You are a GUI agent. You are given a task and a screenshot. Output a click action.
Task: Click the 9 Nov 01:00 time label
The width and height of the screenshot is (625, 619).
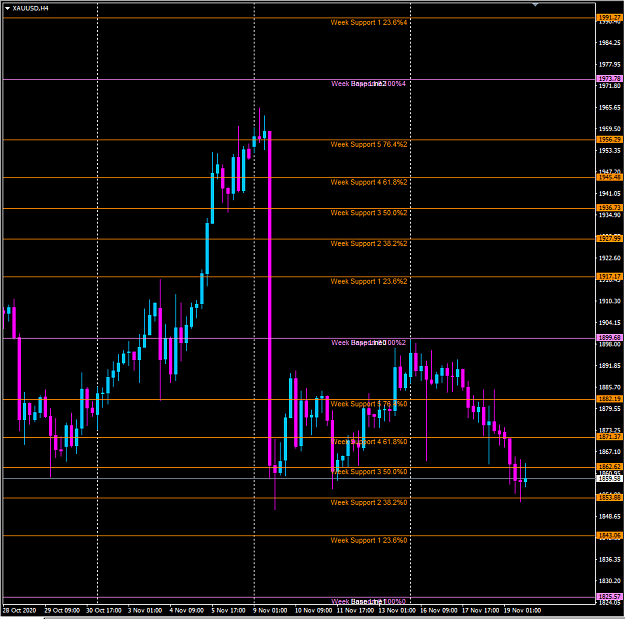[x=270, y=611]
